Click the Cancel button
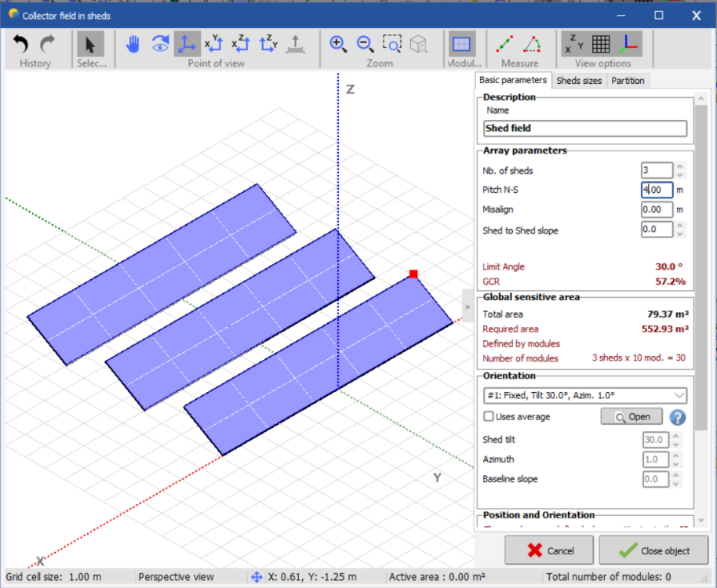The height and width of the screenshot is (588, 717). [550, 550]
